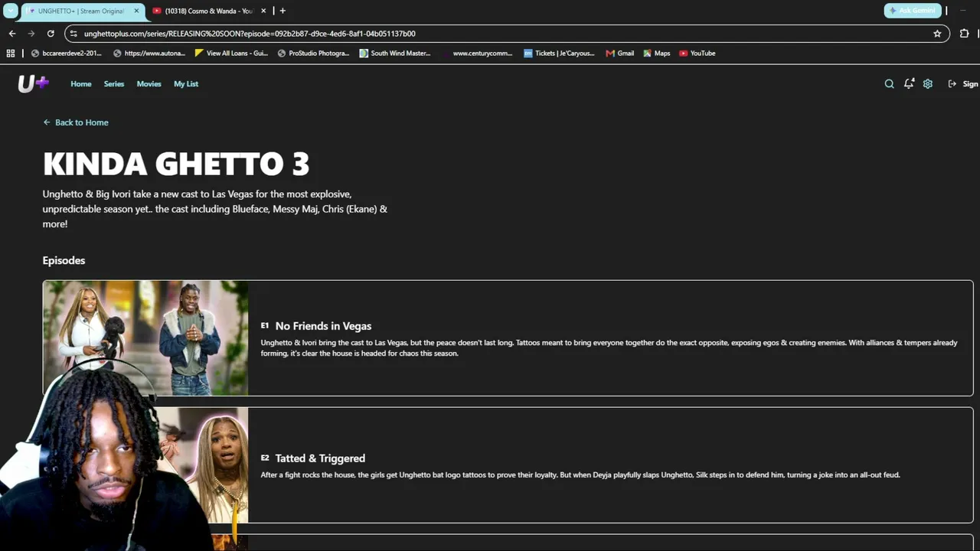The height and width of the screenshot is (551, 980).
Task: Click the KINDA GHETTO 3 series heading
Action: click(x=176, y=164)
